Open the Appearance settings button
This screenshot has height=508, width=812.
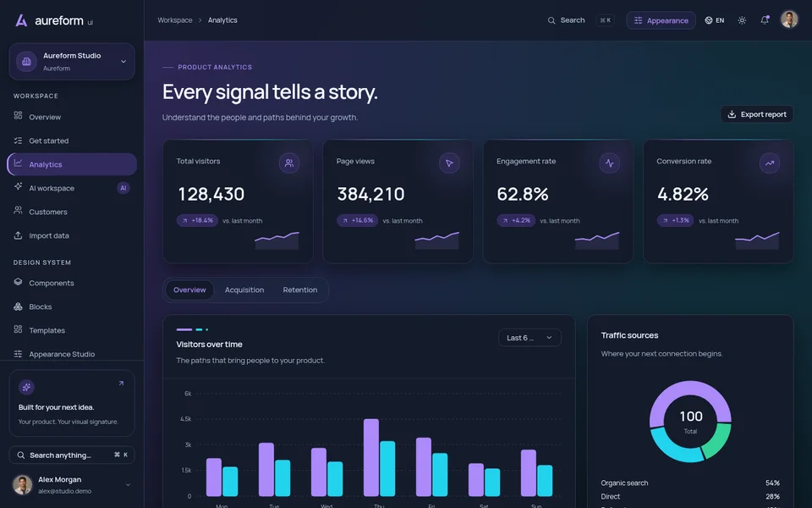pyautogui.click(x=661, y=20)
